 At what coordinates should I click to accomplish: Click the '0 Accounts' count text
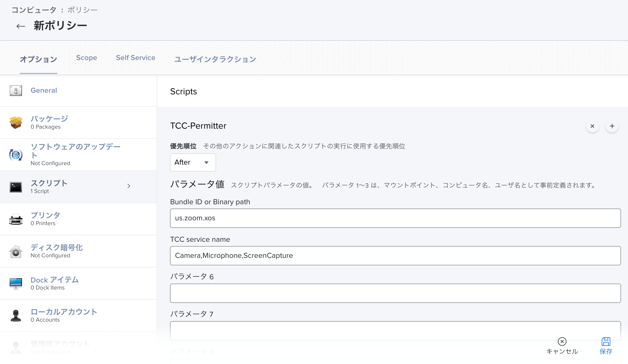(45, 320)
